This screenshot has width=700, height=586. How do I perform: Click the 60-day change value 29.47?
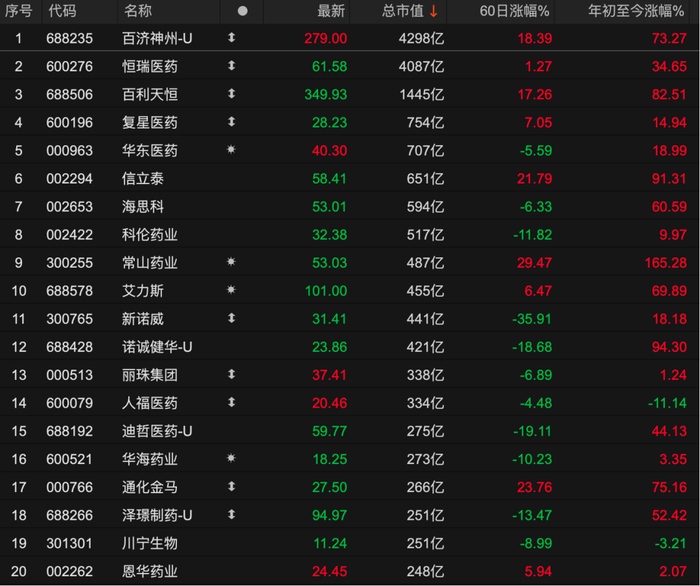(x=534, y=263)
